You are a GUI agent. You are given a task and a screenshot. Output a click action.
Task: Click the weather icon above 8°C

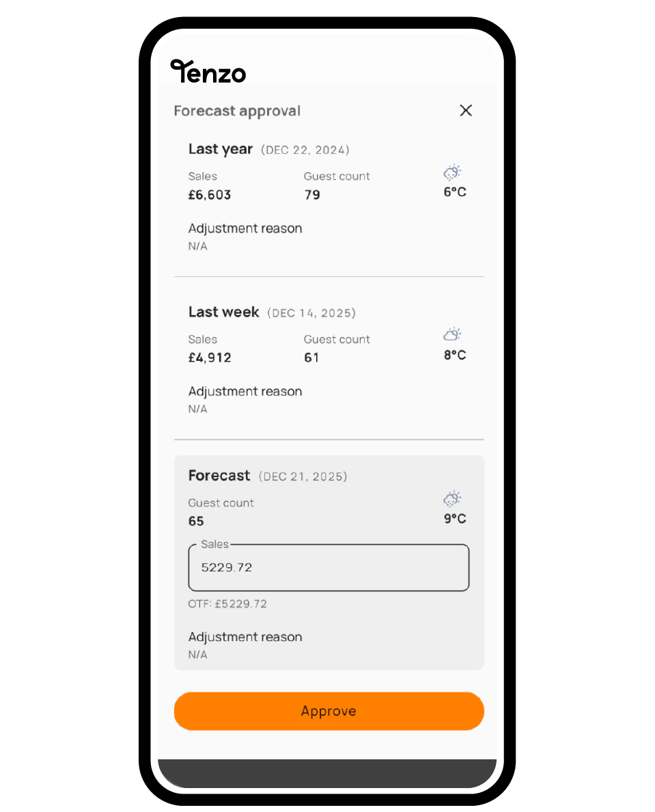click(452, 335)
